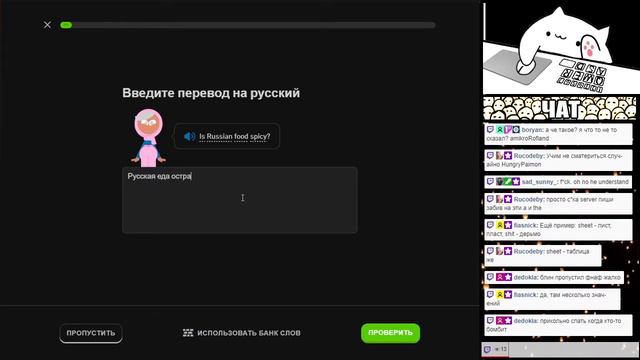Click the ПРОПУСТИТЬ skip button

[91, 333]
